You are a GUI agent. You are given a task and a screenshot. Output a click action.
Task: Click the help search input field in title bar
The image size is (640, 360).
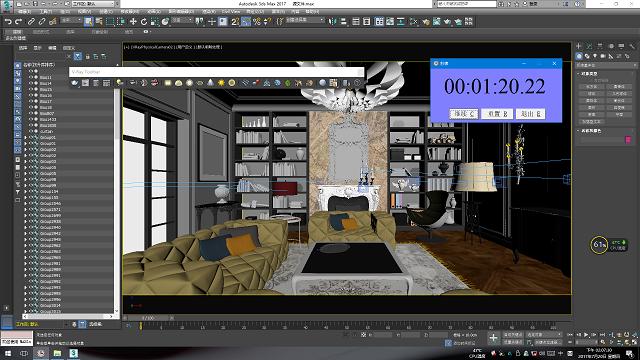467,4
